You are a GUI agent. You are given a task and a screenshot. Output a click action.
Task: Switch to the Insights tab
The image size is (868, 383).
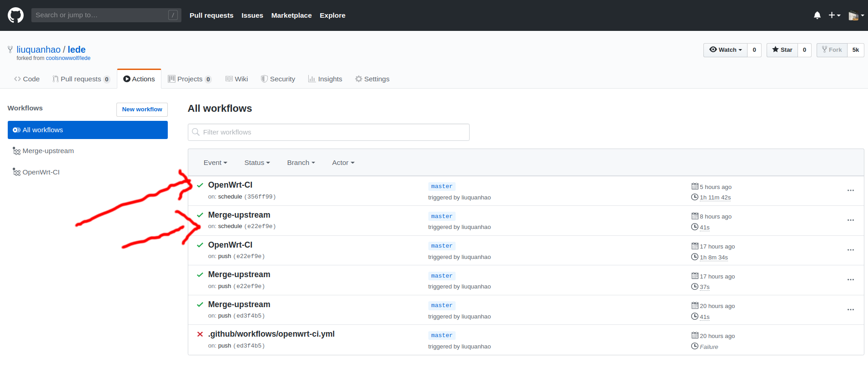(325, 79)
